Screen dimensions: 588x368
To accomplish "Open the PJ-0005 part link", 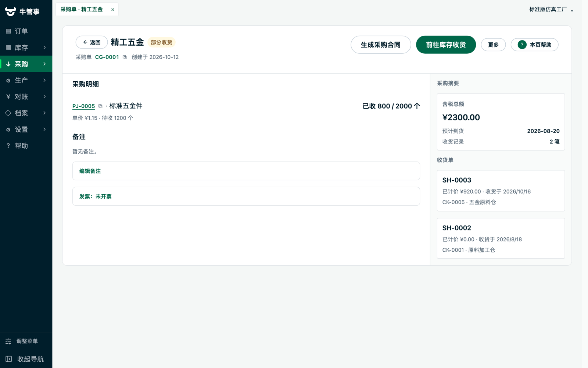I will click(x=83, y=106).
